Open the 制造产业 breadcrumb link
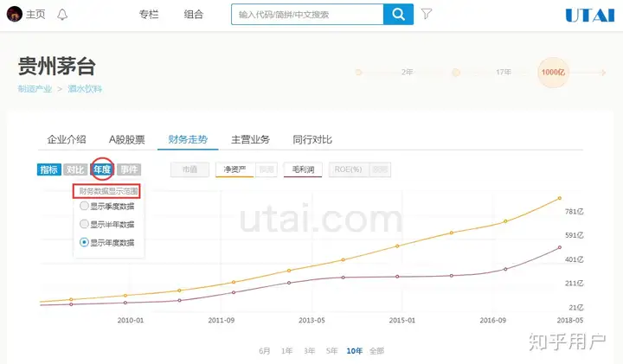This screenshot has height=364, width=623. [x=35, y=89]
